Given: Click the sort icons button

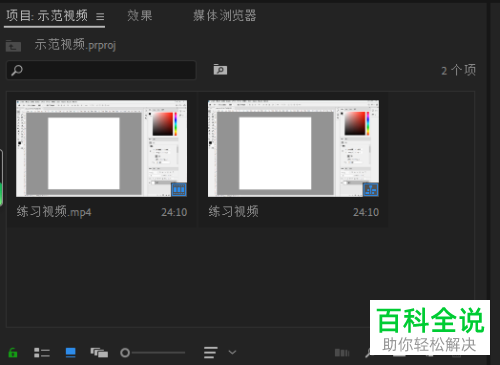Looking at the screenshot, I should click(211, 353).
